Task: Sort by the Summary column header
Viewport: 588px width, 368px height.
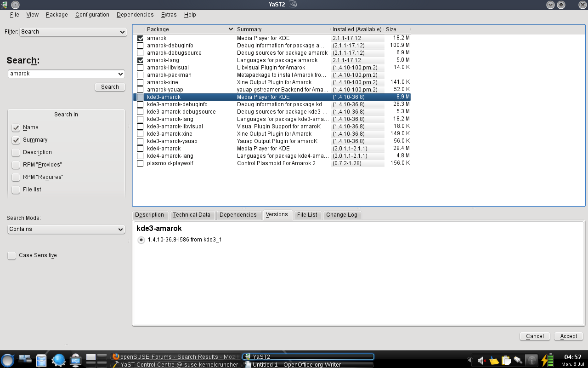Action: [x=283, y=29]
